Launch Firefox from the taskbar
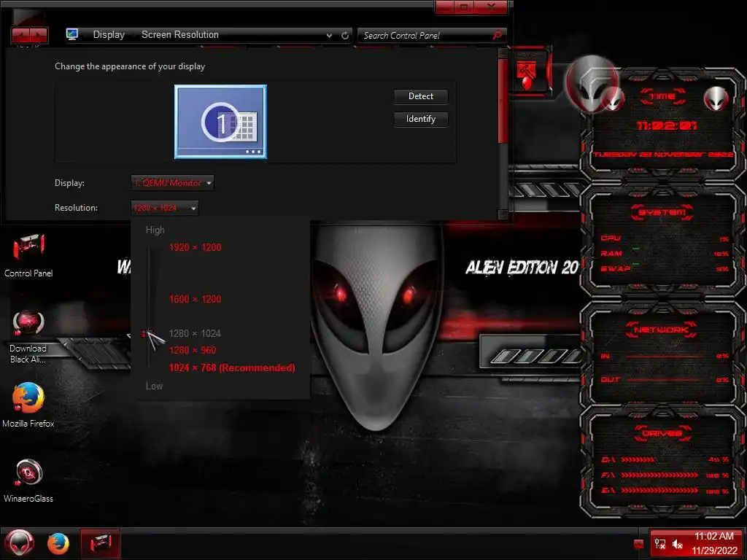Viewport: 747px width, 560px height. point(58,544)
